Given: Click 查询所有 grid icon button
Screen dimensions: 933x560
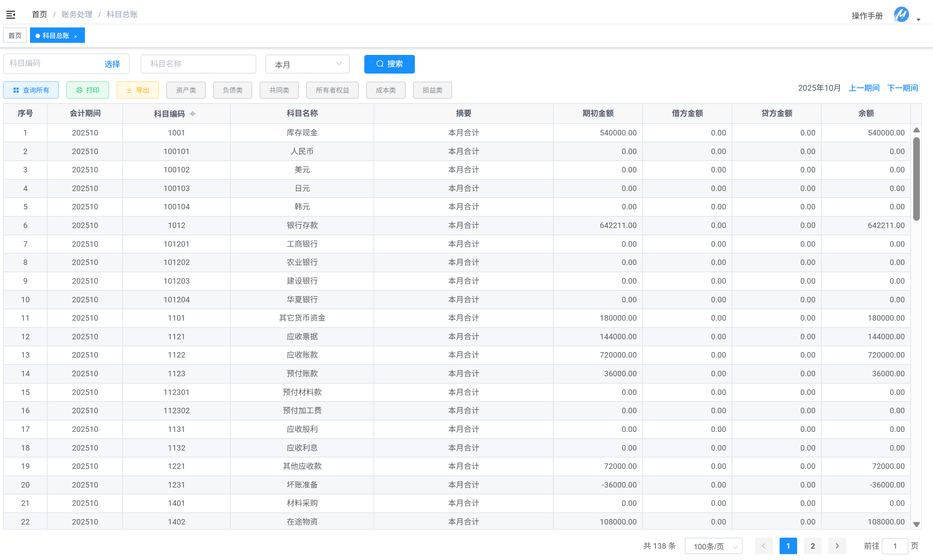Looking at the screenshot, I should click(x=31, y=90).
